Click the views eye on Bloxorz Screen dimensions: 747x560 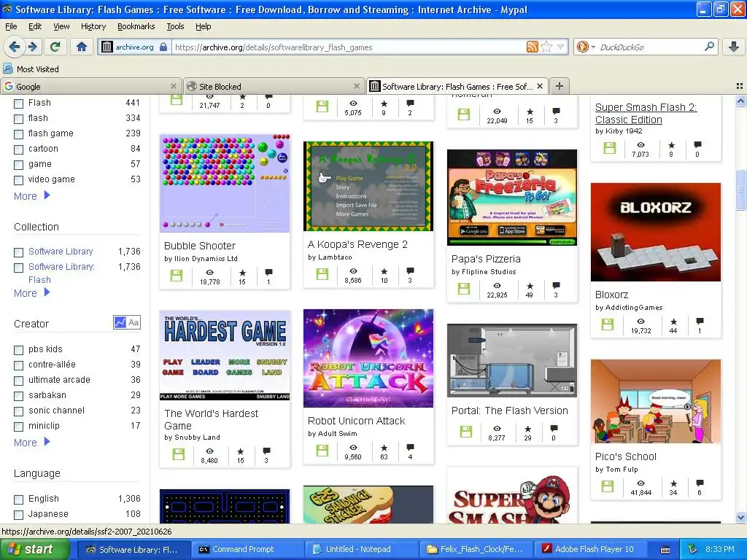click(x=640, y=322)
